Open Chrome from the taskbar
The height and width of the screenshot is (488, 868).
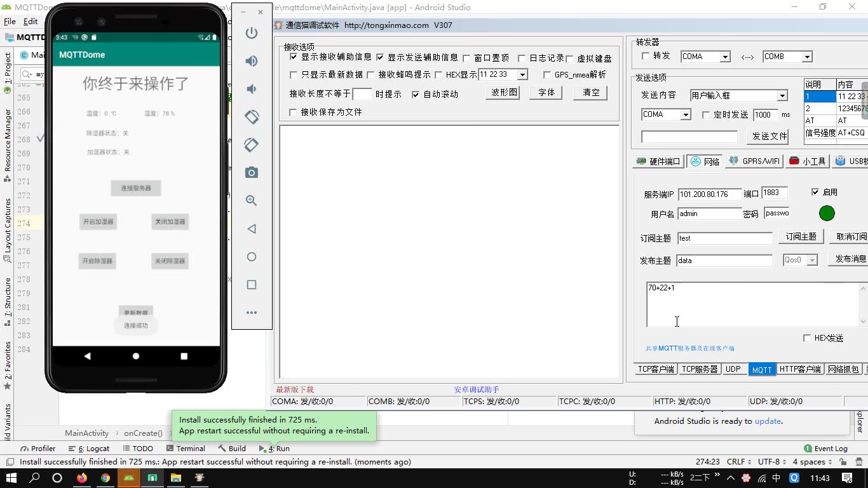[105, 478]
